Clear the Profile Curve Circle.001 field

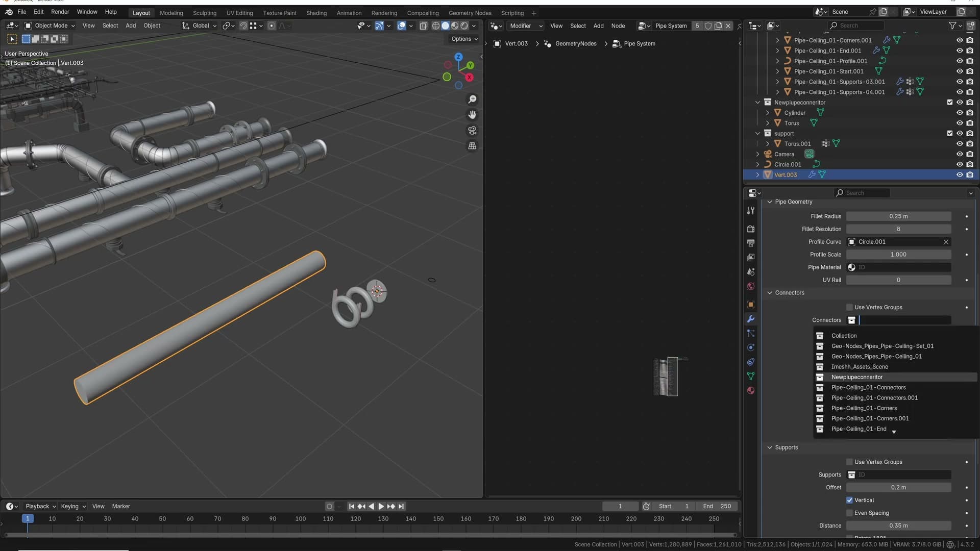[946, 242]
